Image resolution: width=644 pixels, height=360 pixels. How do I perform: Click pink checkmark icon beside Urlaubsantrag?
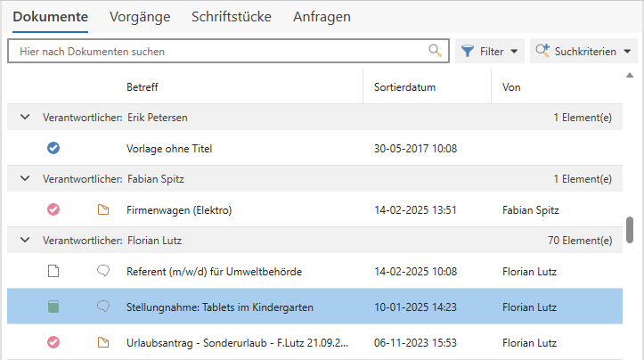(x=53, y=342)
